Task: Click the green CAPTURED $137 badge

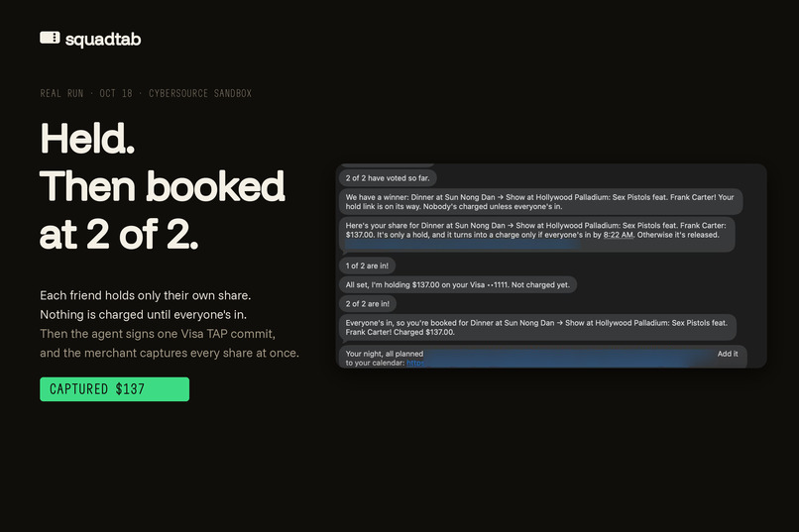Action: pos(115,389)
